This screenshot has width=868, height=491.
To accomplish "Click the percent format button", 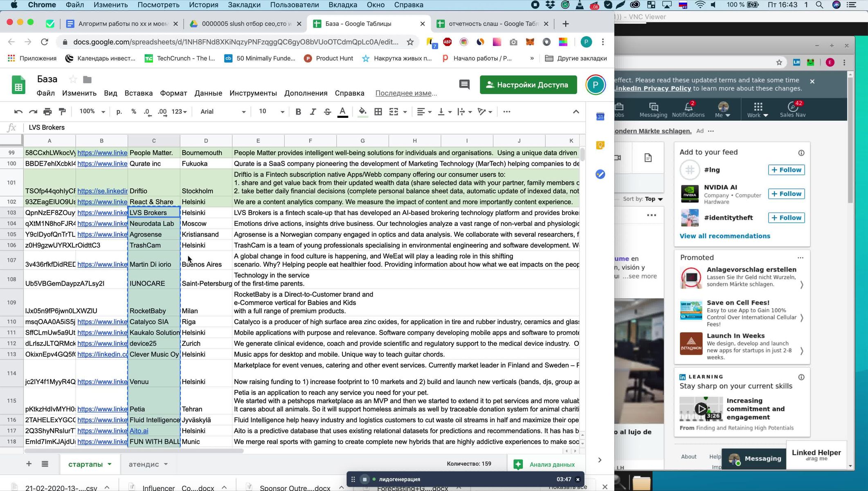I will pyautogui.click(x=134, y=112).
